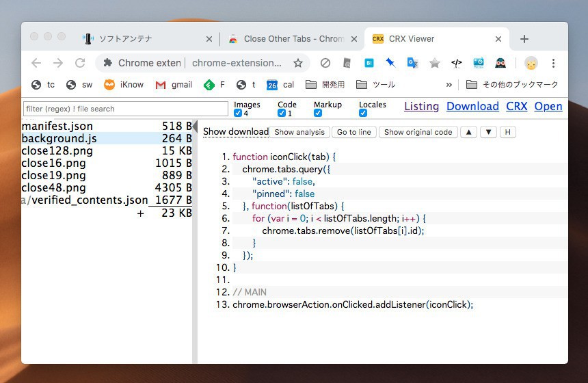The height and width of the screenshot is (383, 588).
Task: Open the </> code extension icon
Action: 456,63
